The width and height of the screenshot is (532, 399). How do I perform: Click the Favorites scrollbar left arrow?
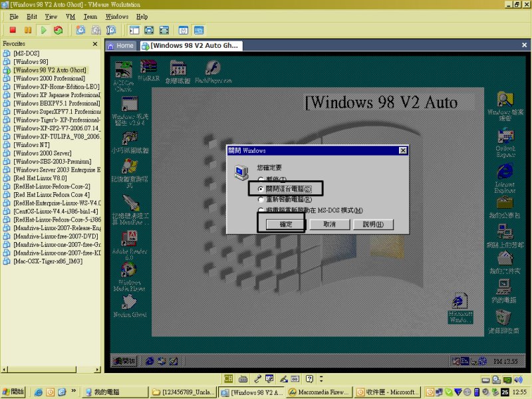click(x=4, y=369)
